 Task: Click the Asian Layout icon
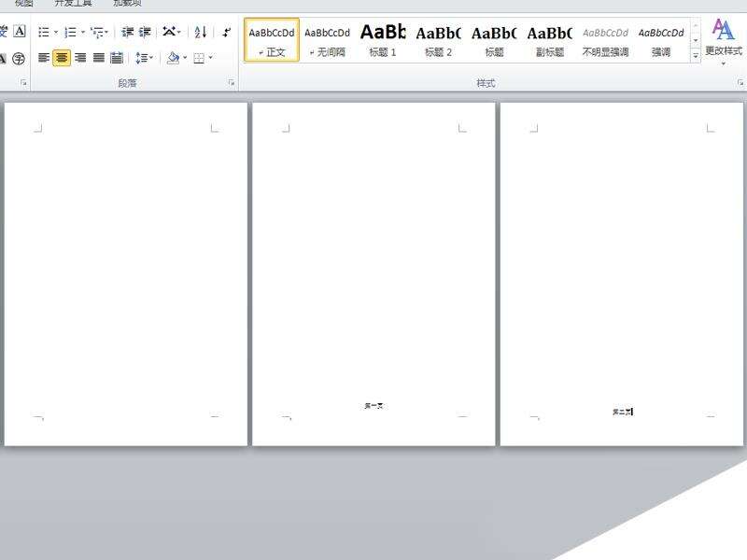[x=169, y=32]
